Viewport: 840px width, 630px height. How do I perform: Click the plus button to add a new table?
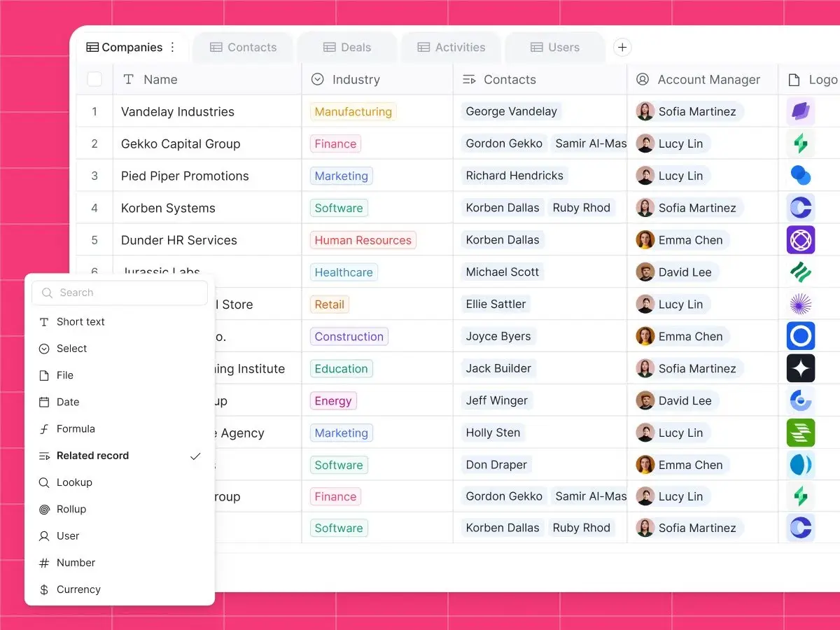tap(622, 47)
